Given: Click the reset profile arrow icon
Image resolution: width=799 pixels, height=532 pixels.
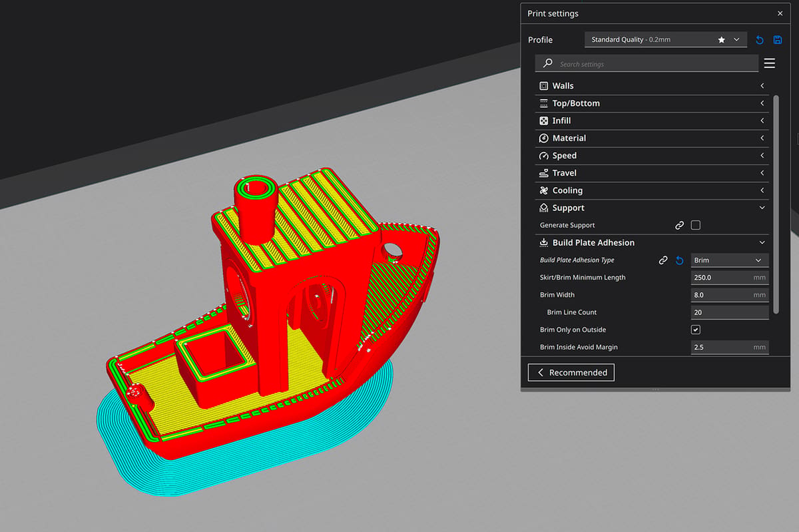Looking at the screenshot, I should (x=760, y=40).
